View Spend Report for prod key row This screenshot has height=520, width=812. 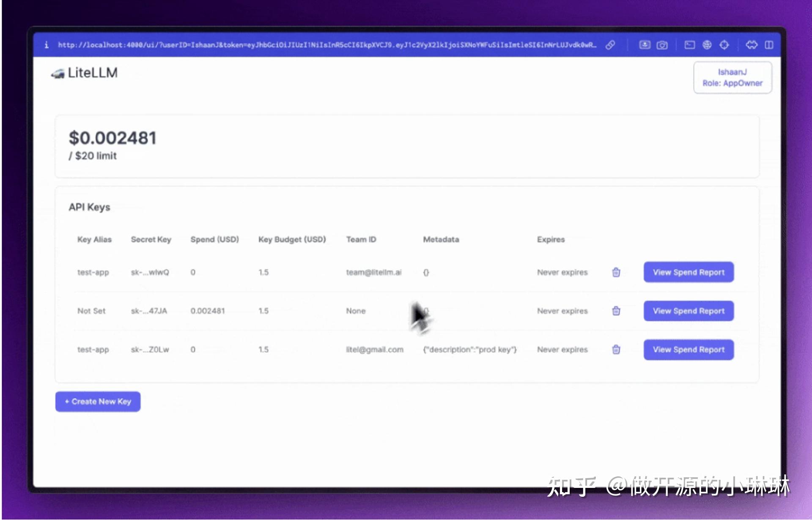pos(688,350)
